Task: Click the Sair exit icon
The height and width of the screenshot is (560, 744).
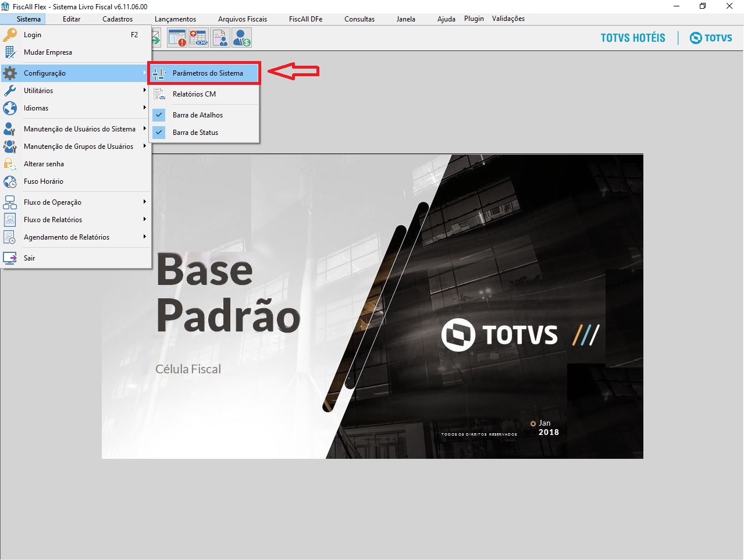Action: 10,258
